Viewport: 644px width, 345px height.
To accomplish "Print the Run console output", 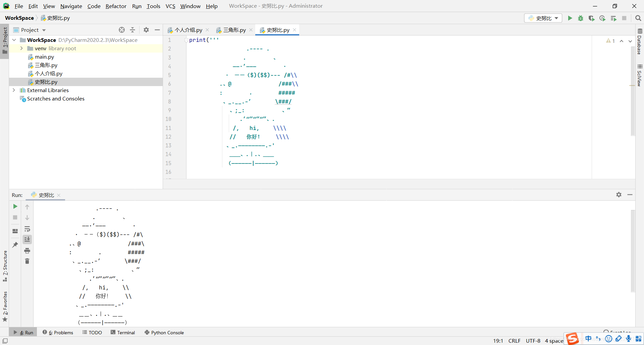I will (27, 251).
